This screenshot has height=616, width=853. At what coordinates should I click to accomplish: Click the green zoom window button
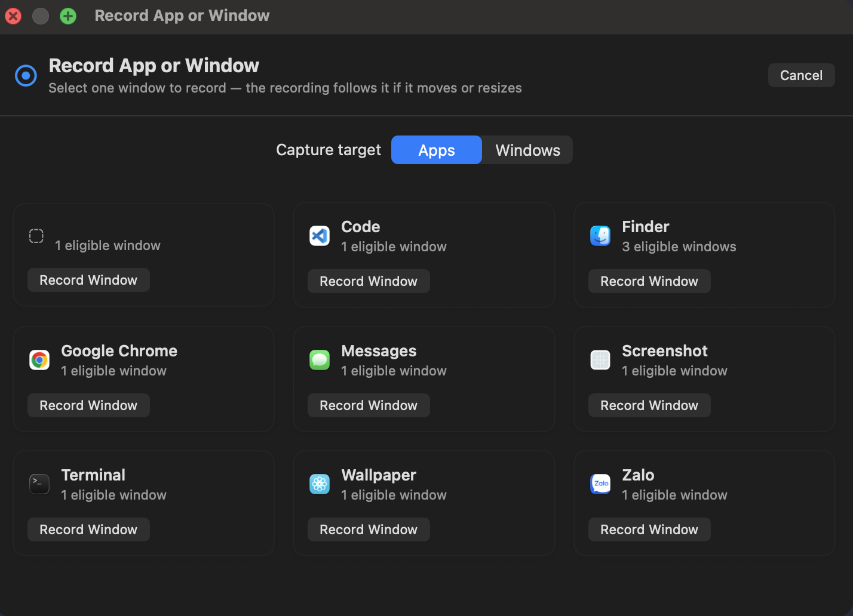(x=68, y=16)
